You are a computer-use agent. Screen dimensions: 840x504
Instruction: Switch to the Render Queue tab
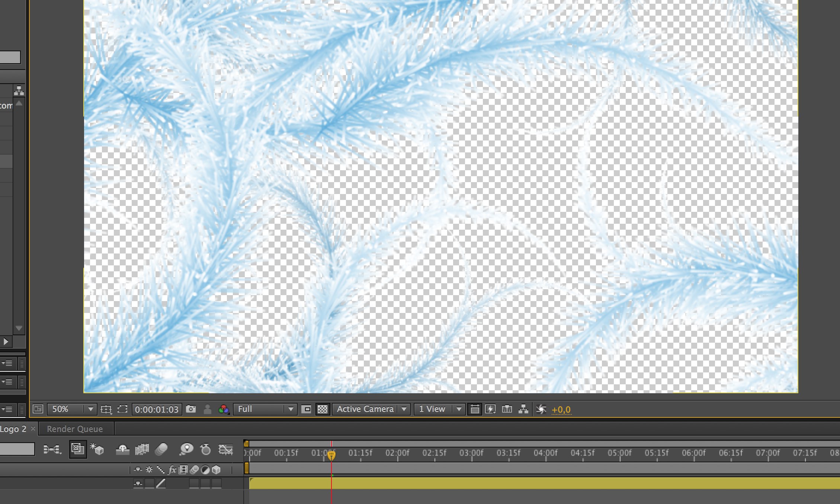pyautogui.click(x=75, y=429)
